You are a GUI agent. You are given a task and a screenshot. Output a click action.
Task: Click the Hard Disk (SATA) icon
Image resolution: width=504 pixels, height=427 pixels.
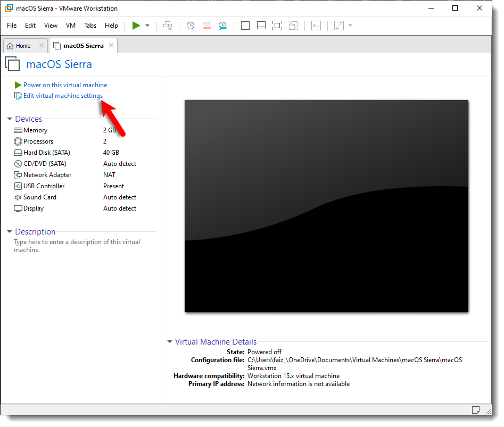(x=18, y=153)
